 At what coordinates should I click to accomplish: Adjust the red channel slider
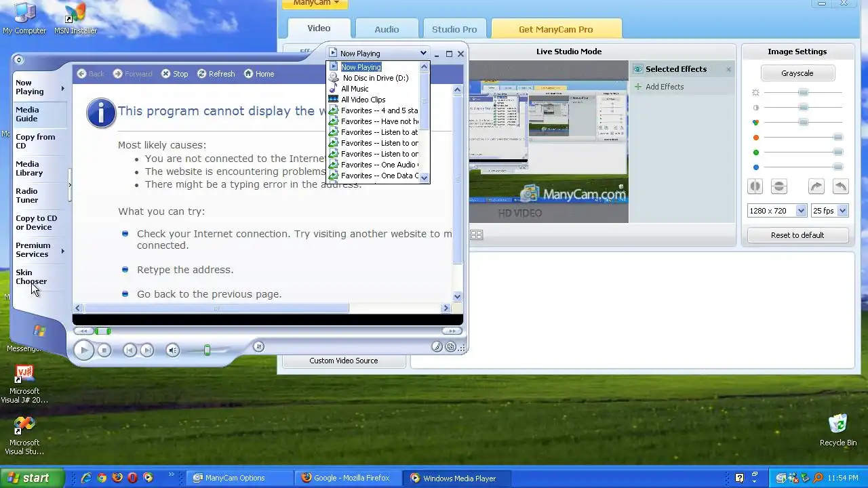(x=837, y=137)
